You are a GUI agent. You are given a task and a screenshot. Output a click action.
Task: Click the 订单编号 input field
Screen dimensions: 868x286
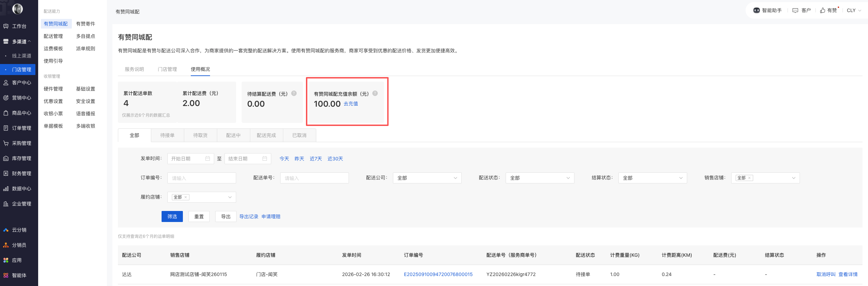[202, 178]
